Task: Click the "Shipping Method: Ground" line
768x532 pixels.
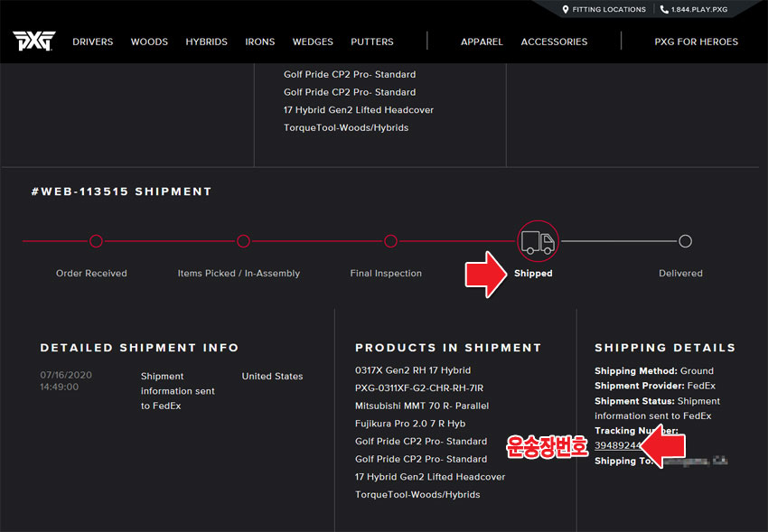Action: [654, 371]
